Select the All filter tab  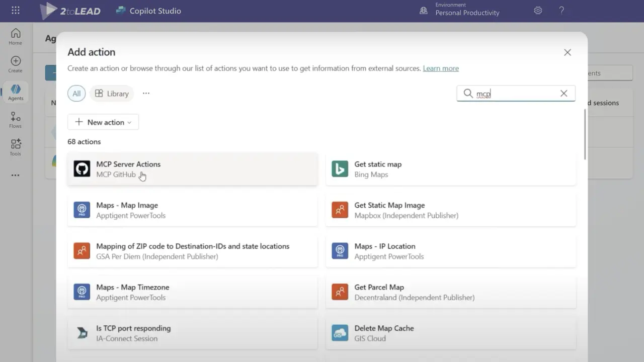(76, 94)
